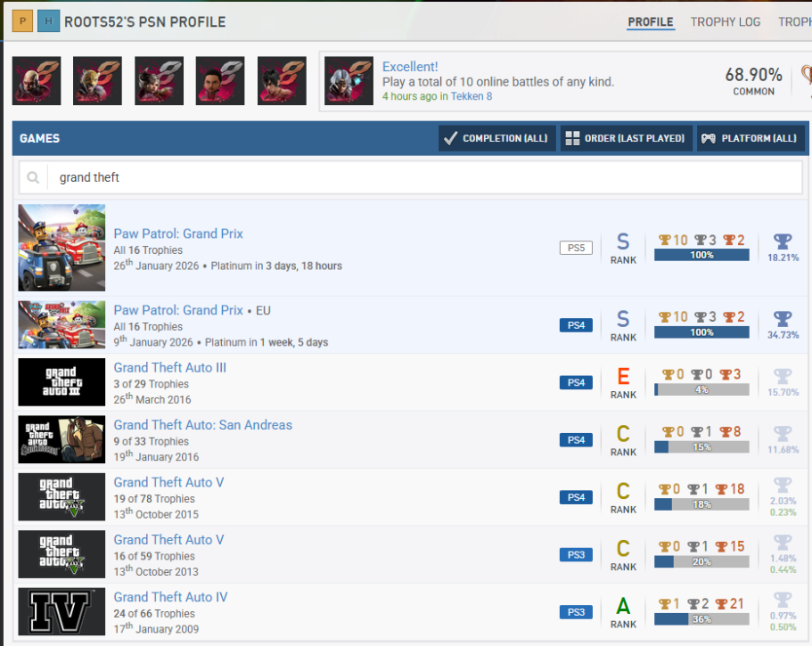Click the Excellent! trophy image
The image size is (812, 646).
pos(349,81)
